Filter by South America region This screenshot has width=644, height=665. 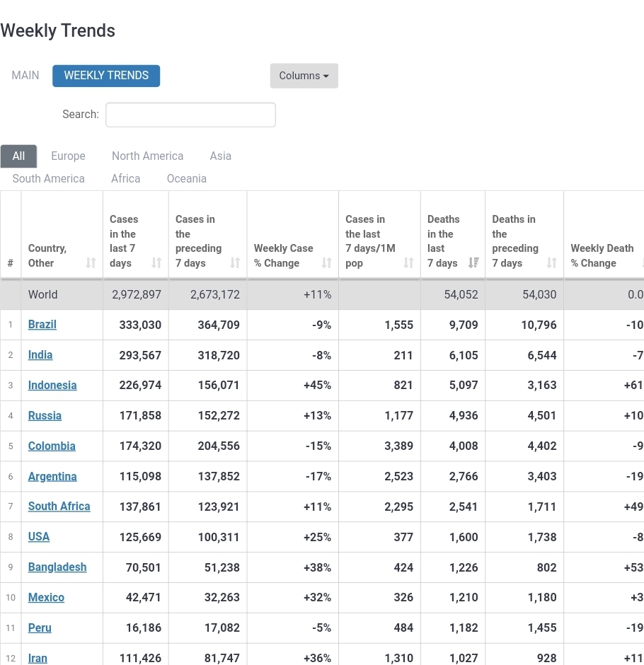coord(48,179)
